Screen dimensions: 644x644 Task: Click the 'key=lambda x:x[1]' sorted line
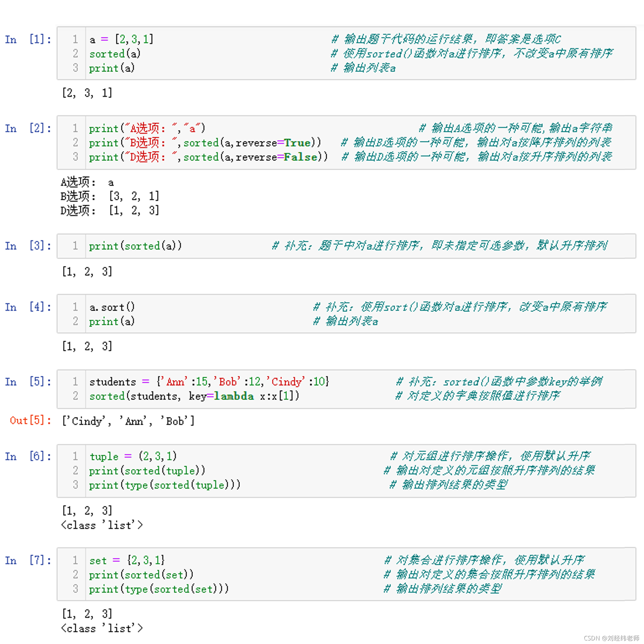pyautogui.click(x=194, y=396)
